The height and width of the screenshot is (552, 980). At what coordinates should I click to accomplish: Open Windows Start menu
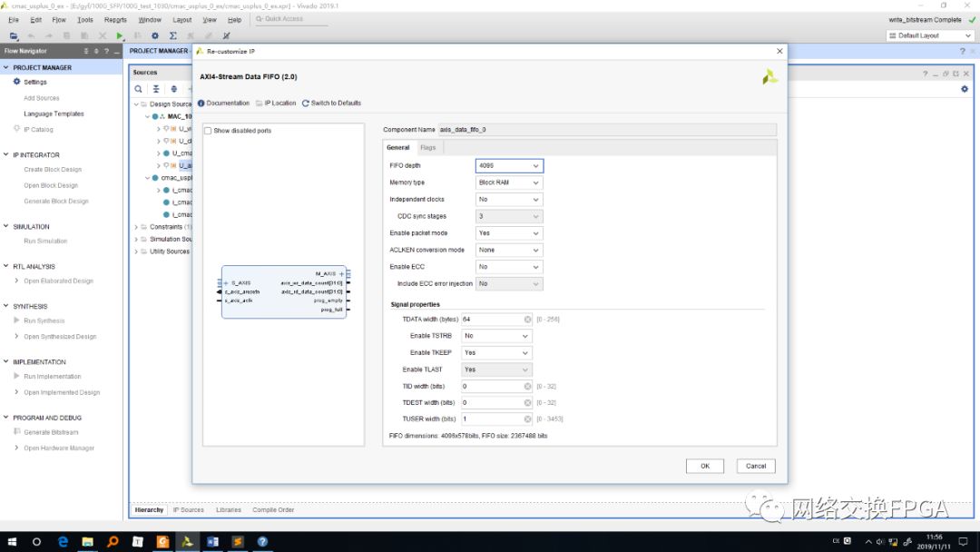pos(12,541)
